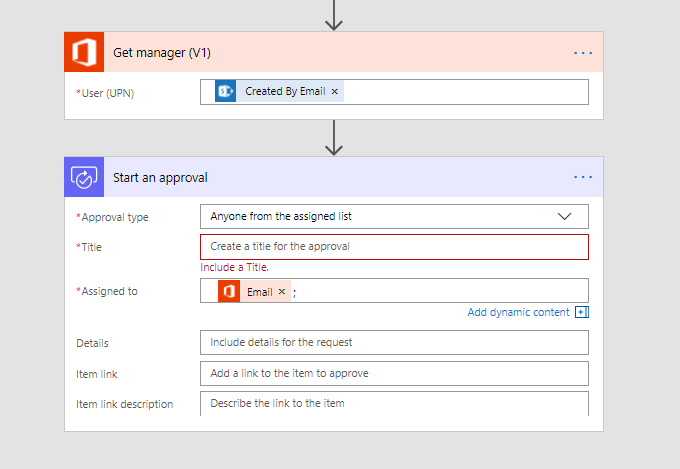This screenshot has width=680, height=469.
Task: Select the Email token label
Action: tap(260, 292)
